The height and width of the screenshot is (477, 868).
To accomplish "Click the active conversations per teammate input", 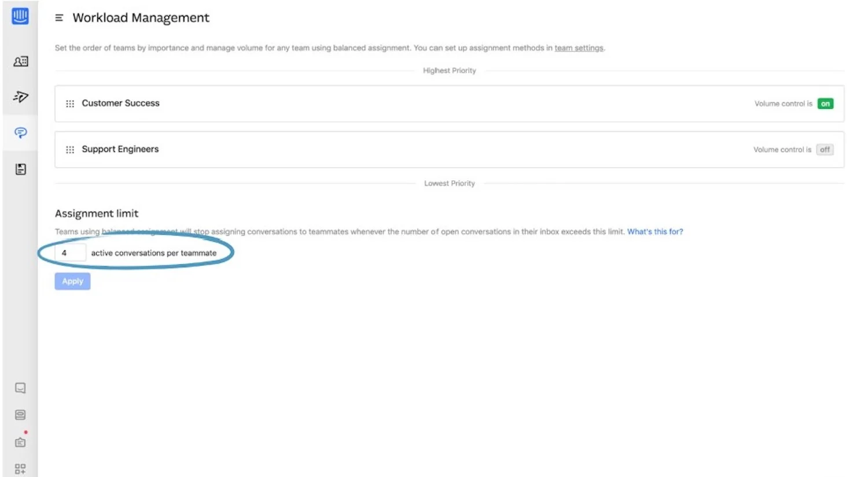I will click(71, 253).
